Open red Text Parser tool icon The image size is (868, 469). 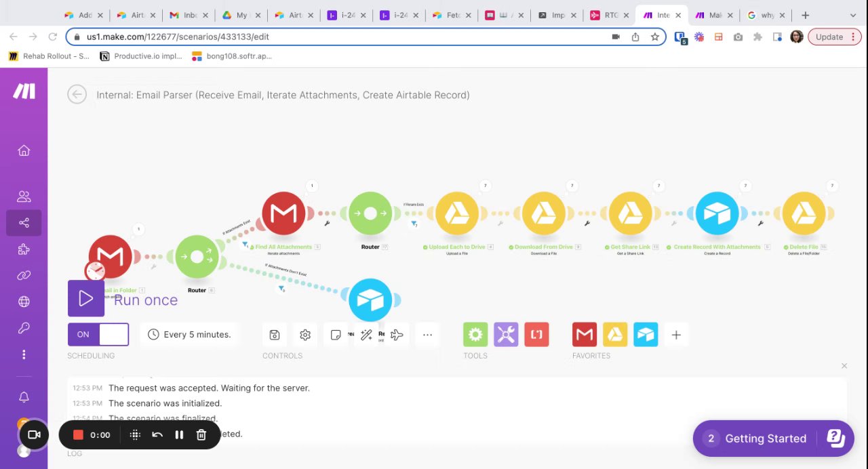536,335
